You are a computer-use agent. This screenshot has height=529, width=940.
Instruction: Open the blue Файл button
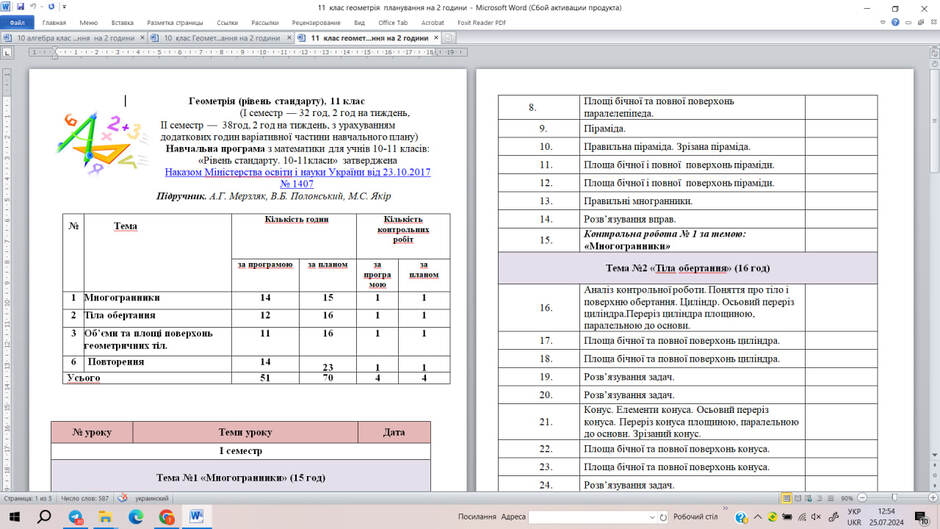(17, 22)
